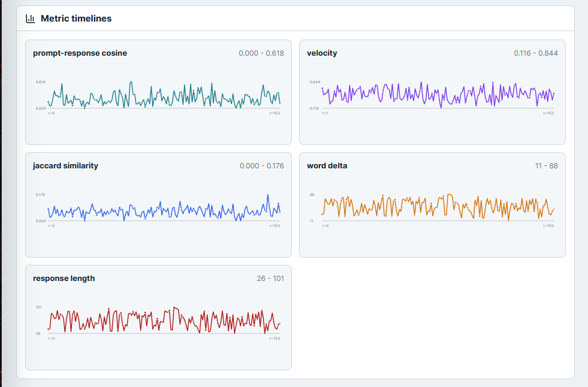Click the word delta title

click(x=327, y=165)
